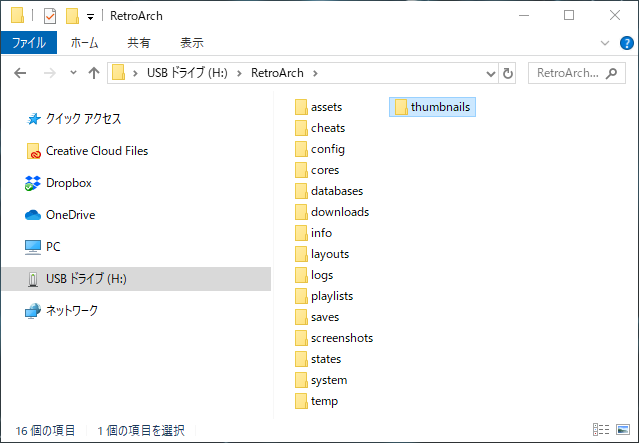Maximize the RetroArch window
The image size is (639, 443).
(569, 15)
